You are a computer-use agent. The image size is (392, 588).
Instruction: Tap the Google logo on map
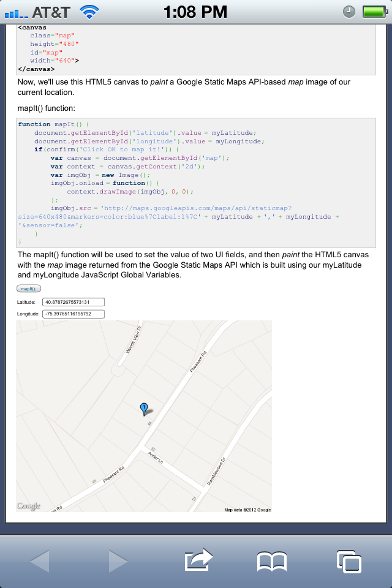[x=29, y=505]
